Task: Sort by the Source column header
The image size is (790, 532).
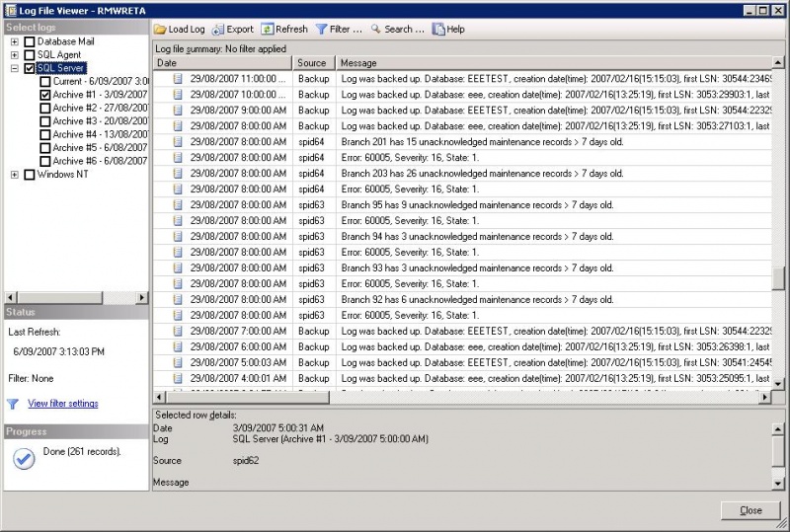Action: (314, 63)
